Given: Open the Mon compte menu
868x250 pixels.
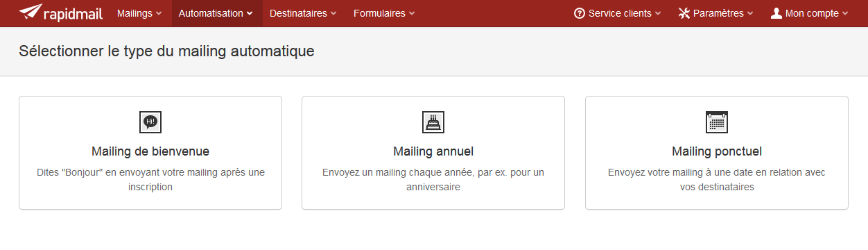Looking at the screenshot, I should pos(809,13).
